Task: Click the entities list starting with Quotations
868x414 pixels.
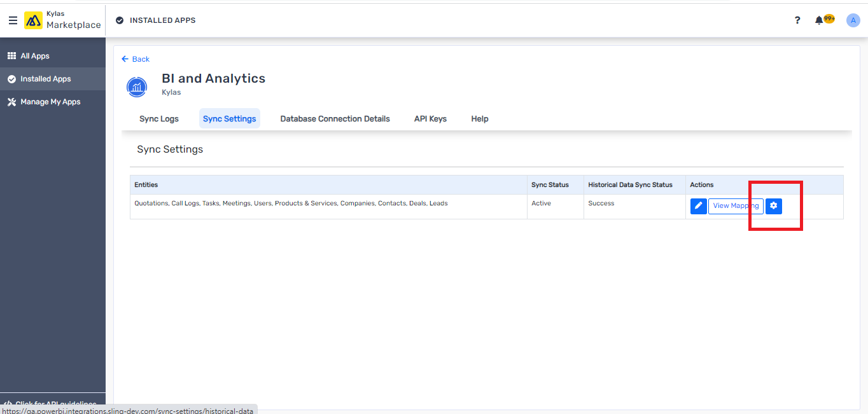Action: [291, 204]
